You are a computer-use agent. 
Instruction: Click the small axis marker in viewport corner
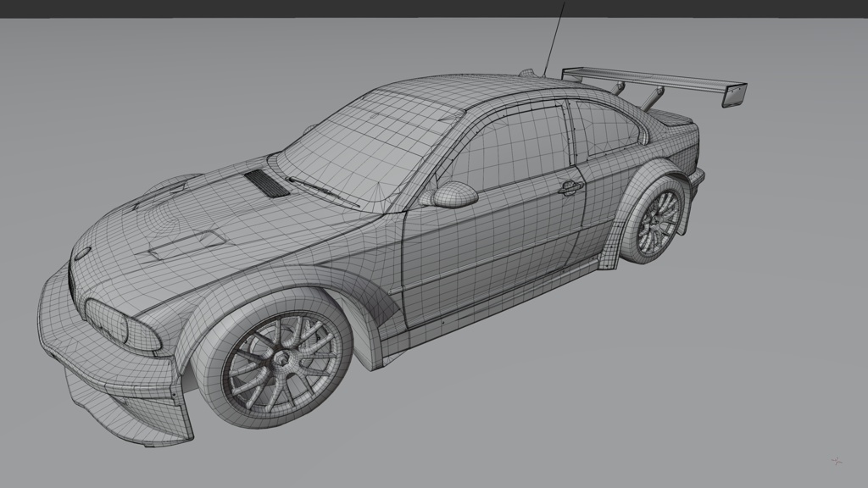tap(837, 460)
